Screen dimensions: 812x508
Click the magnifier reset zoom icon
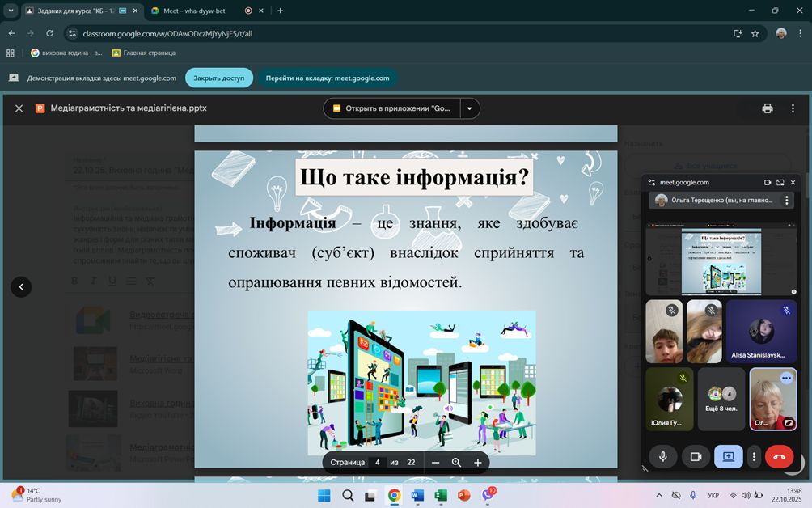click(x=456, y=462)
